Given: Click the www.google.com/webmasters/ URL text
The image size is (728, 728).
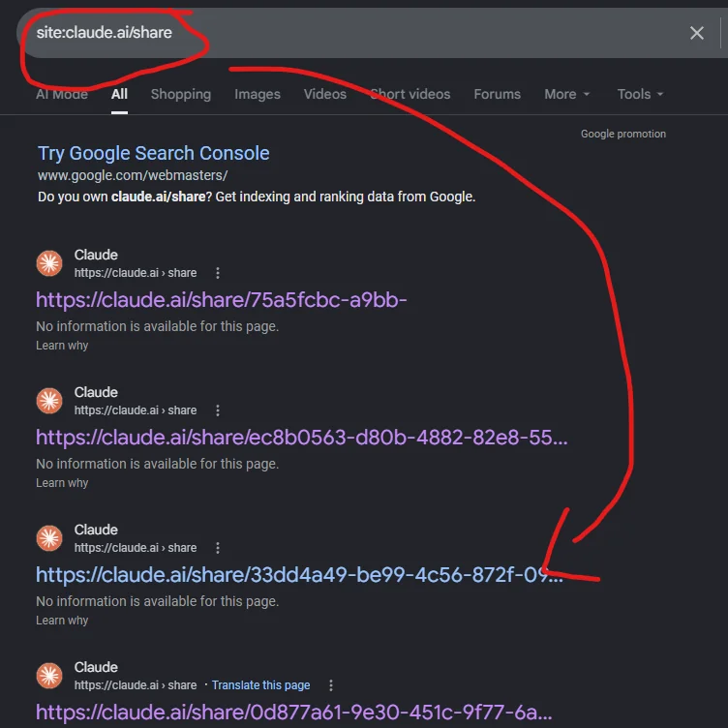Looking at the screenshot, I should [133, 175].
